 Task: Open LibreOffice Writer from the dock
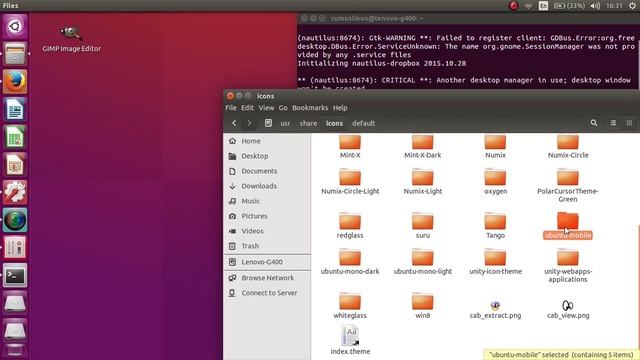point(15,109)
